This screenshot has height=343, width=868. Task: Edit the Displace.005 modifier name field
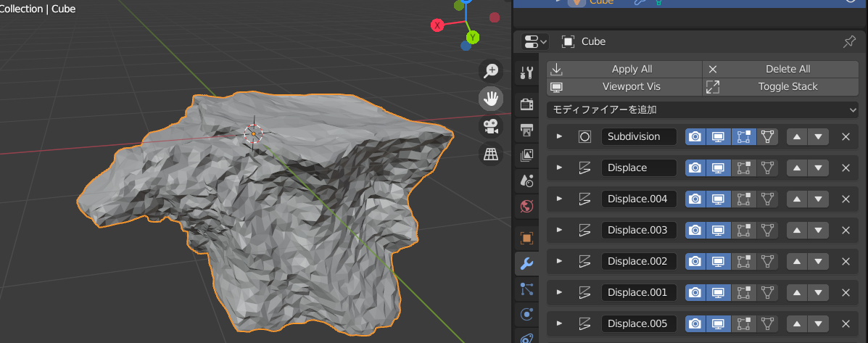tap(640, 323)
